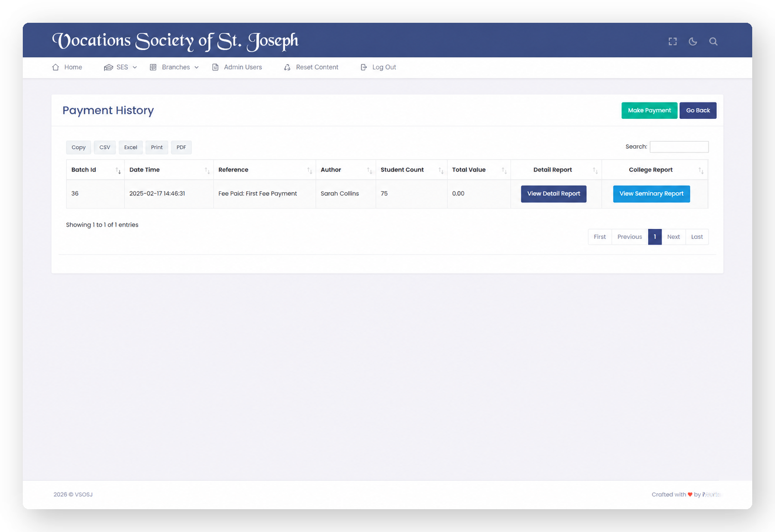This screenshot has height=532, width=775.
Task: Click 'Showing 1 to 1 of 1 entries' text
Action: 102,225
